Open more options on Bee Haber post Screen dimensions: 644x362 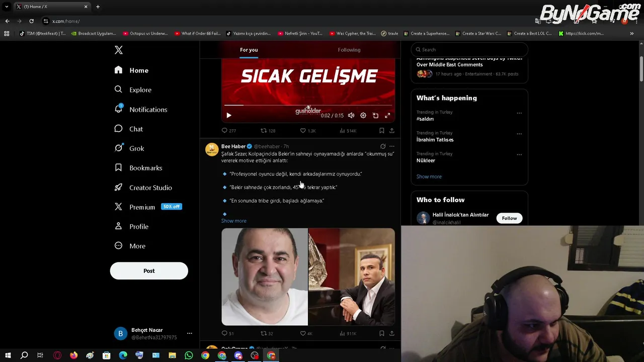[x=392, y=146]
